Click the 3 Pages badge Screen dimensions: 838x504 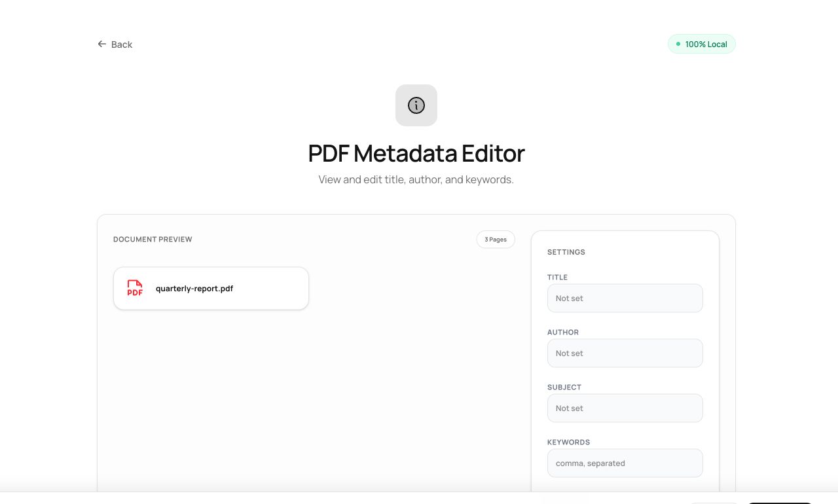[x=496, y=240]
